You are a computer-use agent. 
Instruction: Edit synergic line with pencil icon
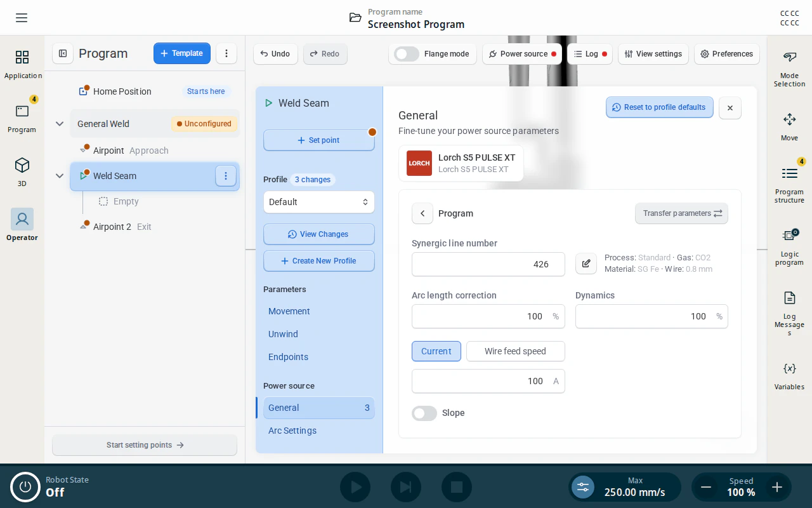586,264
